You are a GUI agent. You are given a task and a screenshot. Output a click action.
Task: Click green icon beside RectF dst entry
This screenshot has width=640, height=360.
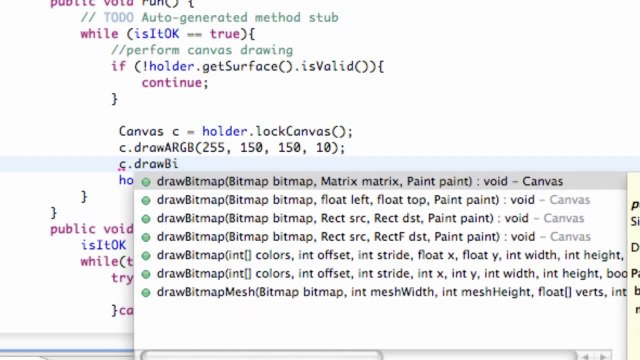146,237
